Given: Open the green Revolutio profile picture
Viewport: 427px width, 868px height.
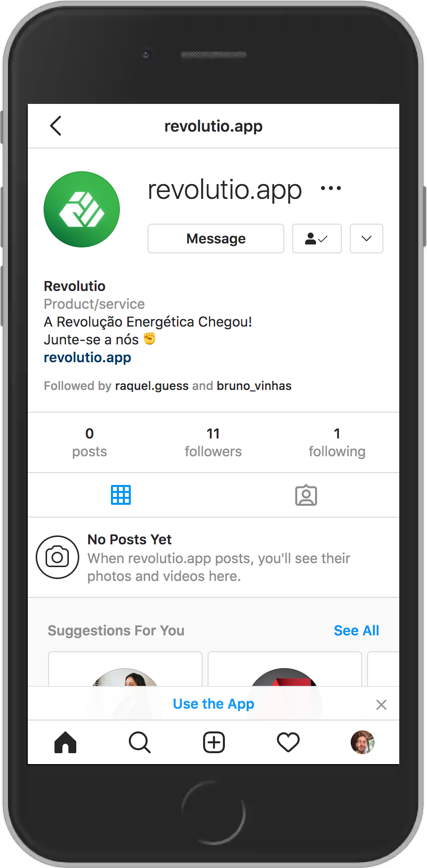Looking at the screenshot, I should pyautogui.click(x=82, y=209).
